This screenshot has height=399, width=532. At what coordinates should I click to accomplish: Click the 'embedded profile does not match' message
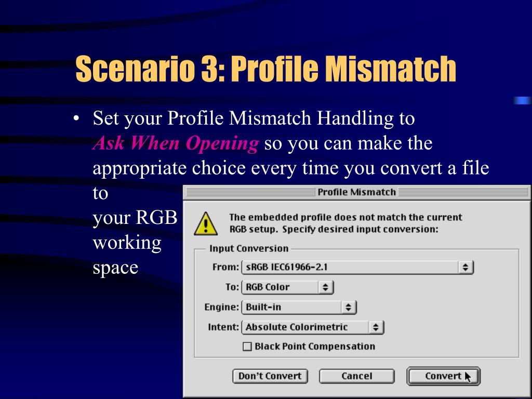tap(345, 223)
